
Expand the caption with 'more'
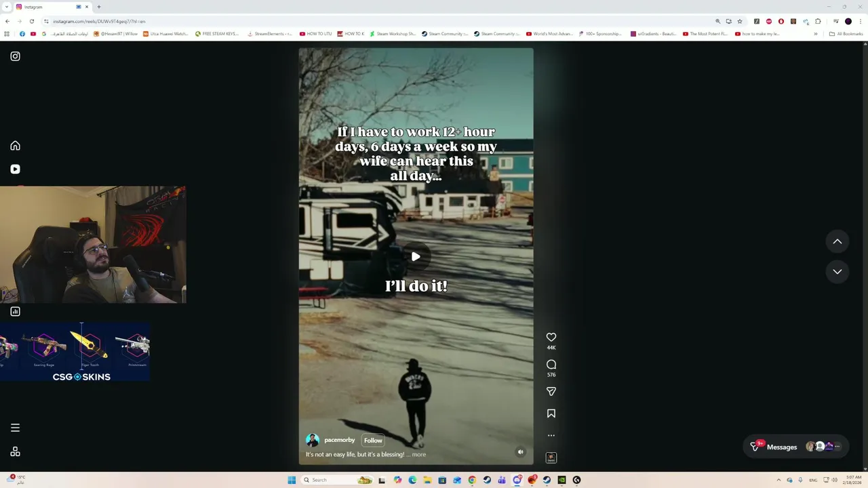click(419, 454)
